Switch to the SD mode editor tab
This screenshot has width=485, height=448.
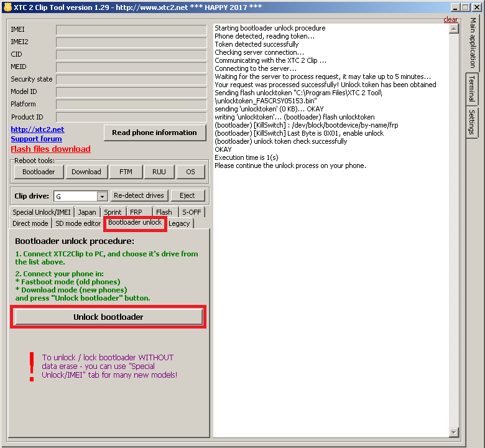(78, 223)
